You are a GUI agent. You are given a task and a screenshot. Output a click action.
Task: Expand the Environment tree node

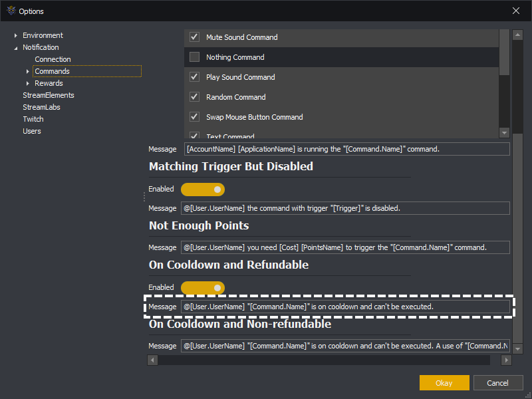pyautogui.click(x=15, y=35)
